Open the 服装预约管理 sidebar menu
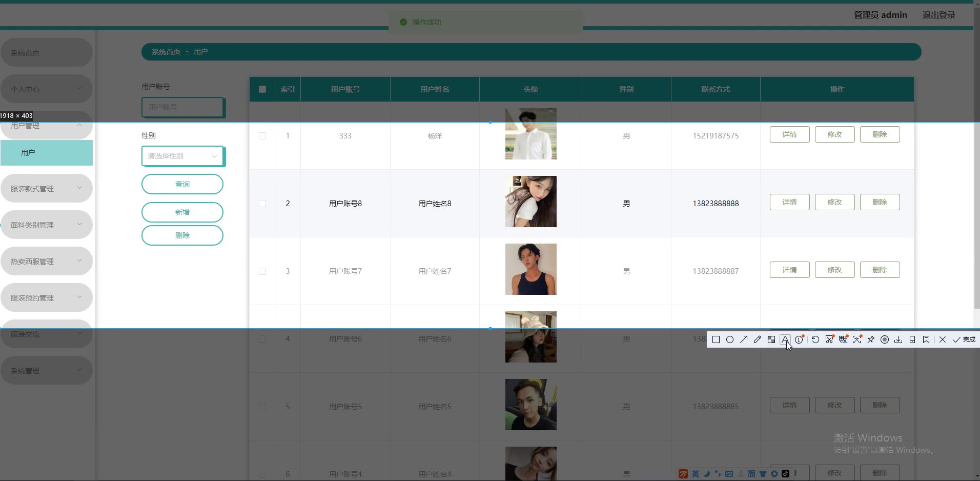The height and width of the screenshot is (481, 980). [47, 297]
